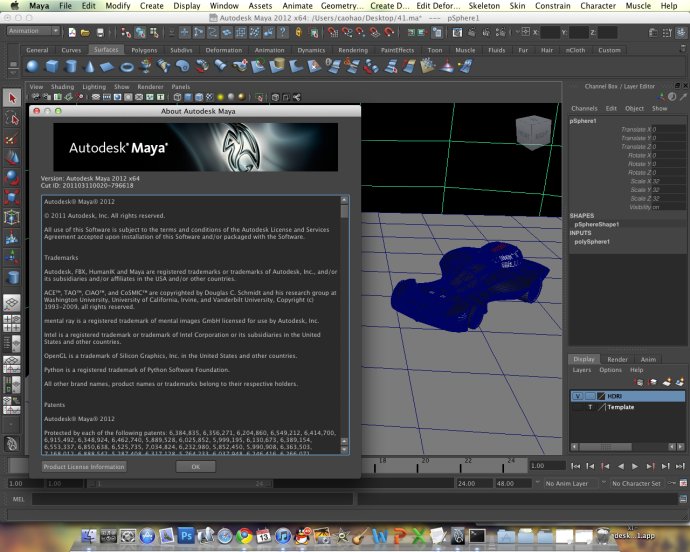Click the MEL command line input field
The width and height of the screenshot is (690, 552).
tap(192, 499)
